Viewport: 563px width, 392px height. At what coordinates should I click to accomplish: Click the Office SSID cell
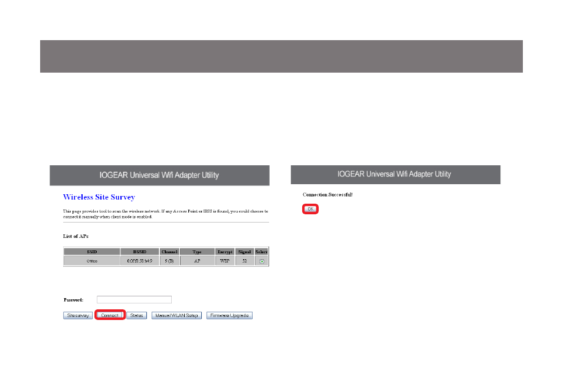[92, 261]
